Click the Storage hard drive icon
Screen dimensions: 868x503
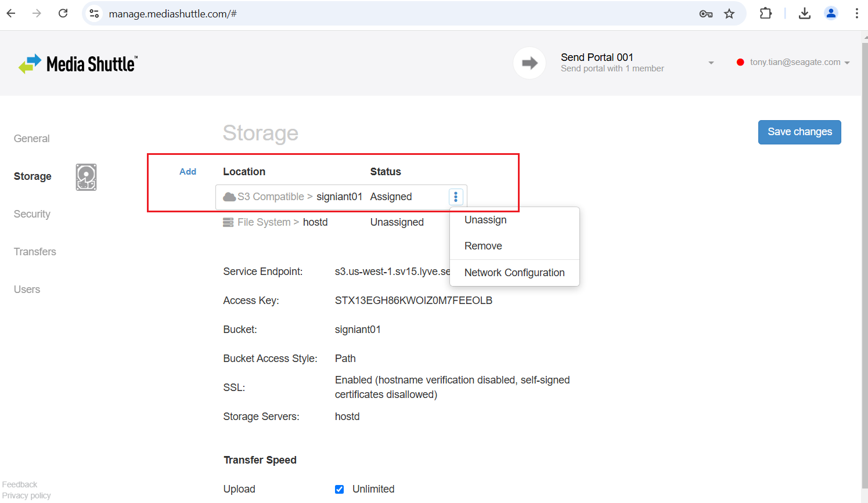point(86,177)
